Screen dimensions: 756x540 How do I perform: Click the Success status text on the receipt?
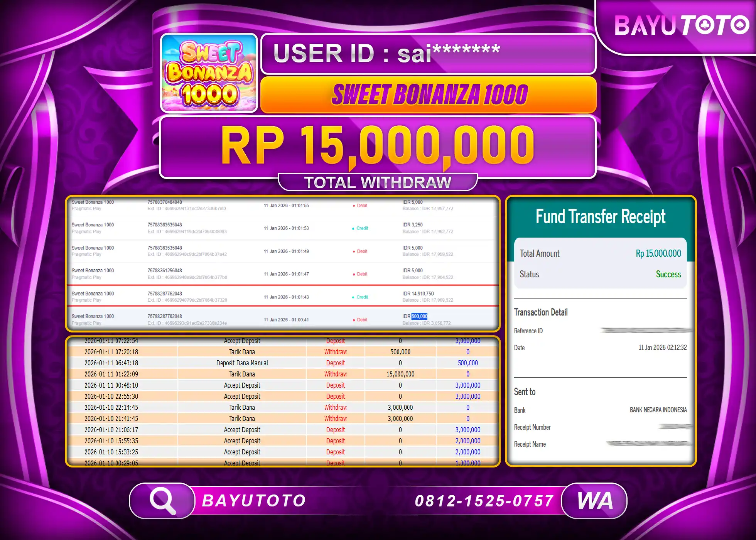coord(668,274)
